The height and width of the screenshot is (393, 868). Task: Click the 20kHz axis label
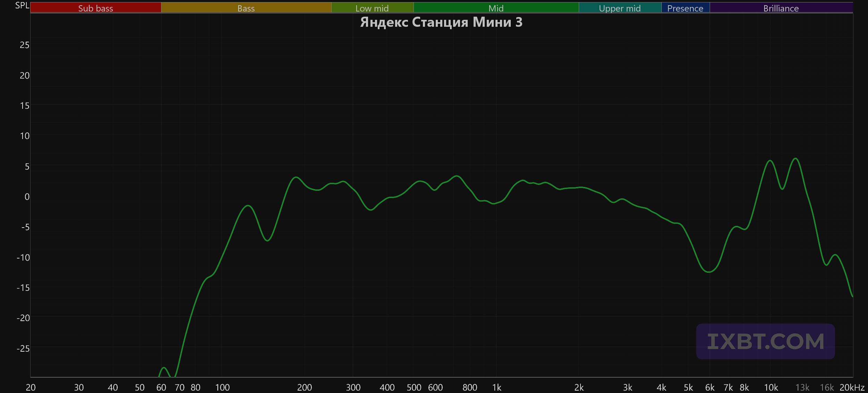(x=852, y=387)
